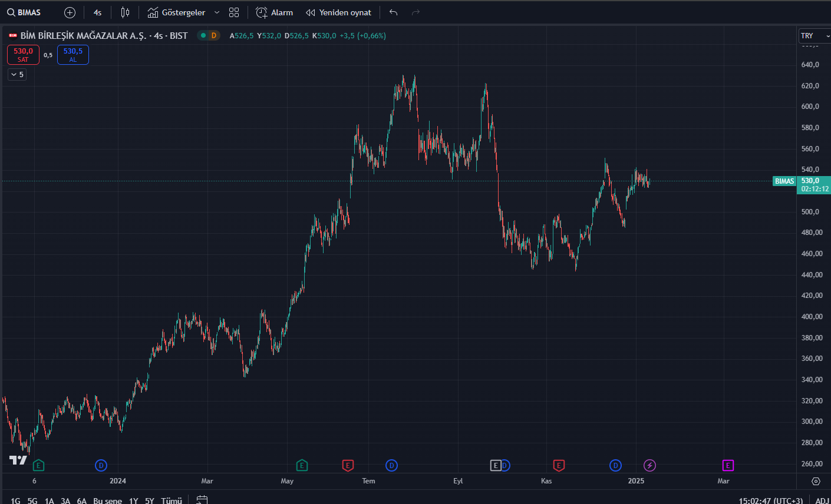The height and width of the screenshot is (504, 831).
Task: Select the 1Y time range
Action: (x=134, y=500)
